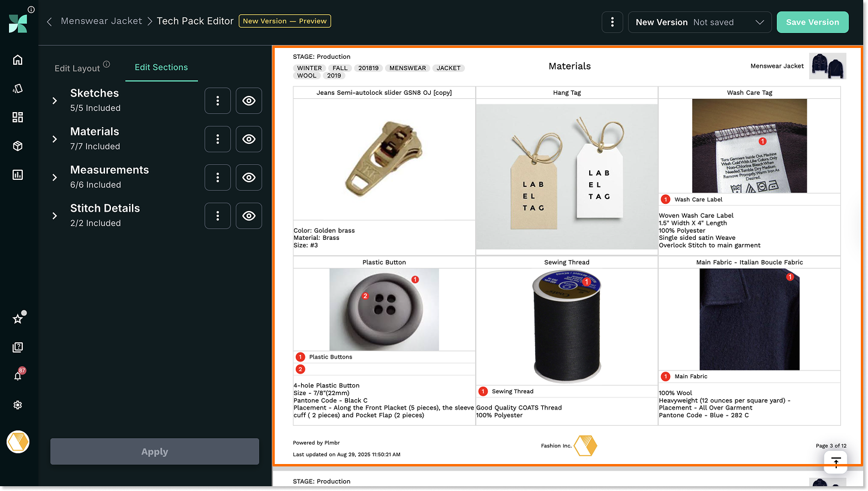Expand the Measurements section
This screenshot has width=868, height=491.
[55, 177]
